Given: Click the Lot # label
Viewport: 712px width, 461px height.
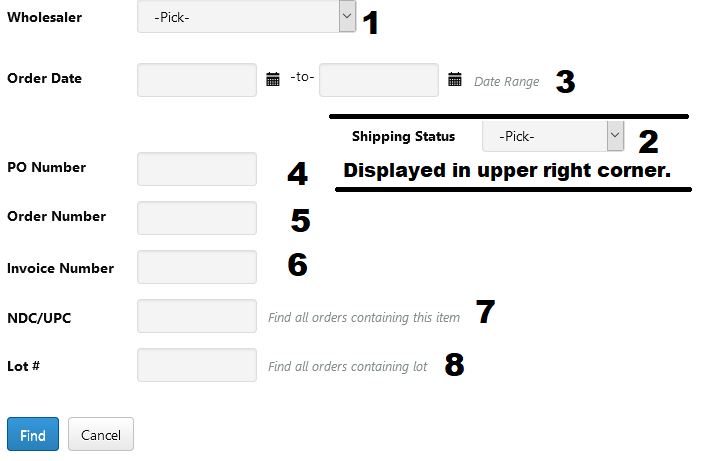Looking at the screenshot, I should click(24, 366).
